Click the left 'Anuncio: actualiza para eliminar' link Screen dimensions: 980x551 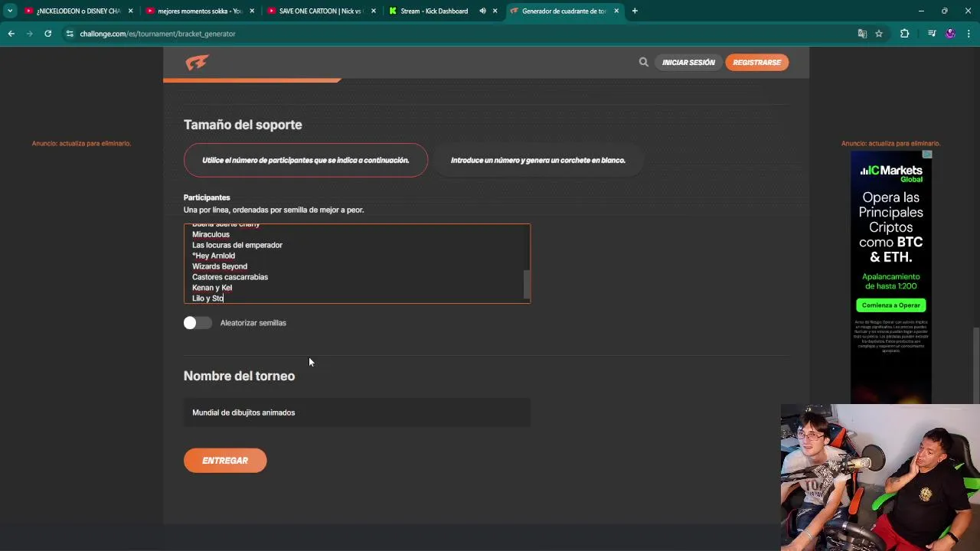point(81,143)
